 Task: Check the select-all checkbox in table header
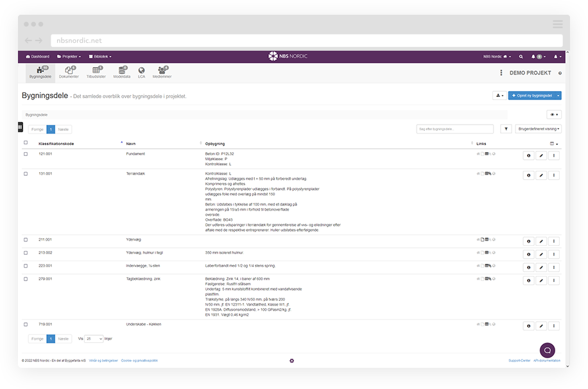(x=26, y=143)
